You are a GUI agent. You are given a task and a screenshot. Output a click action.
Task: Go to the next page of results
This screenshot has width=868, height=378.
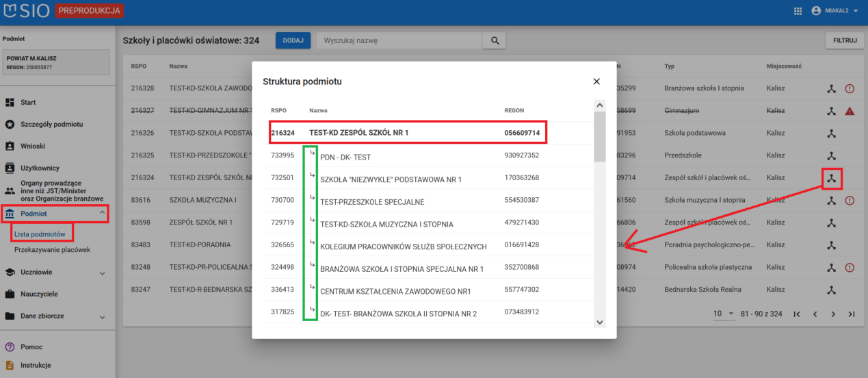[x=833, y=314]
